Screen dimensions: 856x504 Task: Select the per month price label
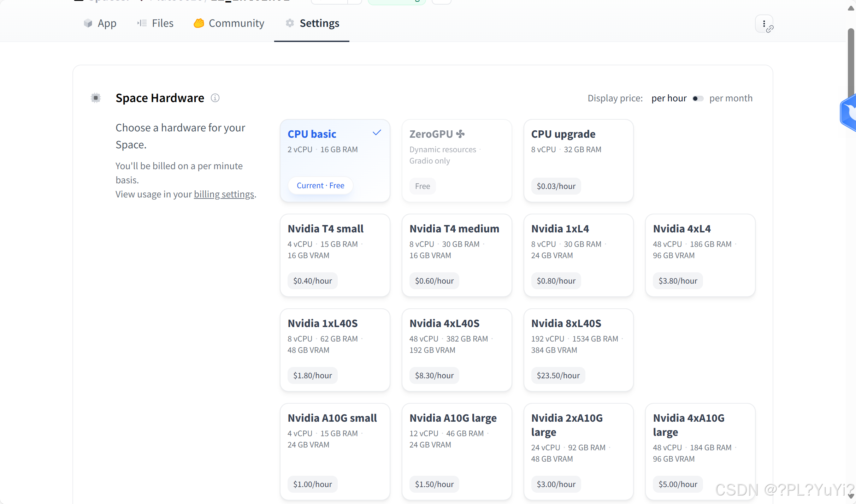pyautogui.click(x=731, y=98)
